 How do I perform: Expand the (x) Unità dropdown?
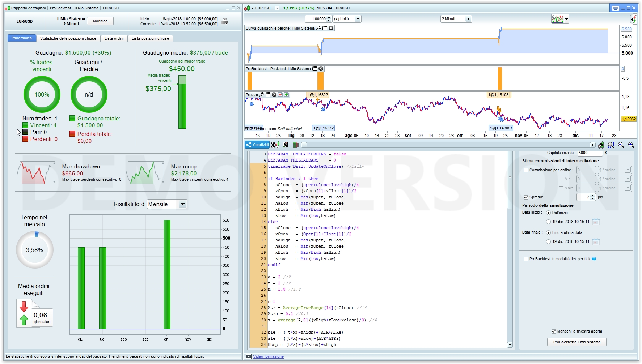[357, 19]
